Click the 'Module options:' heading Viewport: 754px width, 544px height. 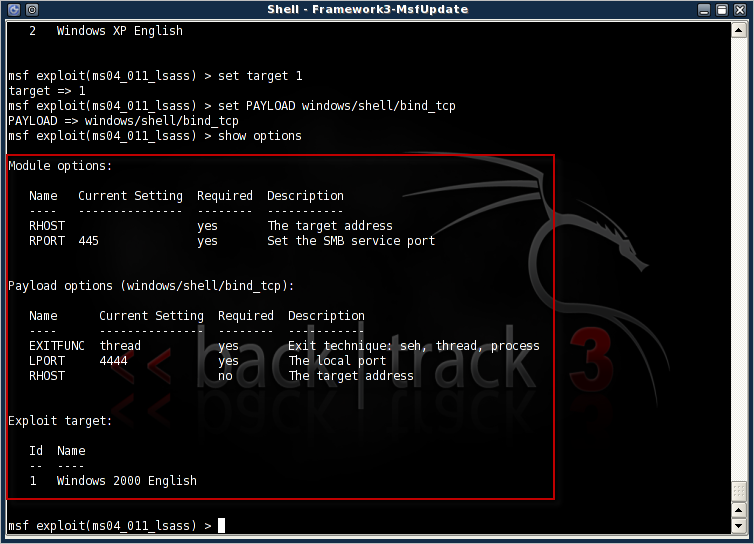pos(60,166)
